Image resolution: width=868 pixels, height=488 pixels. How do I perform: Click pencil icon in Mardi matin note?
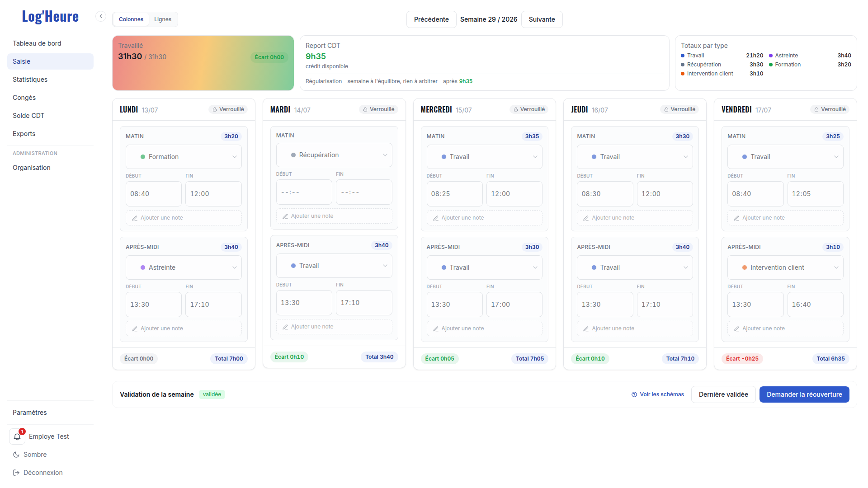(285, 216)
